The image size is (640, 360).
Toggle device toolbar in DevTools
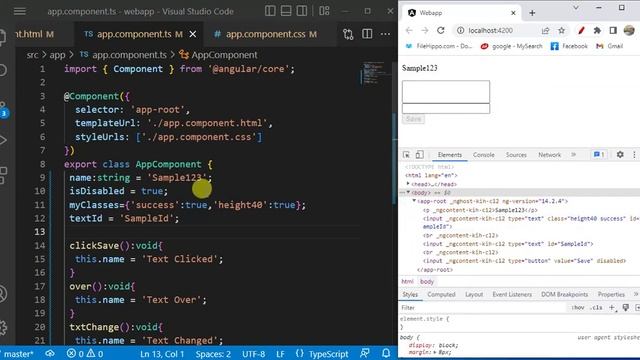(420, 155)
